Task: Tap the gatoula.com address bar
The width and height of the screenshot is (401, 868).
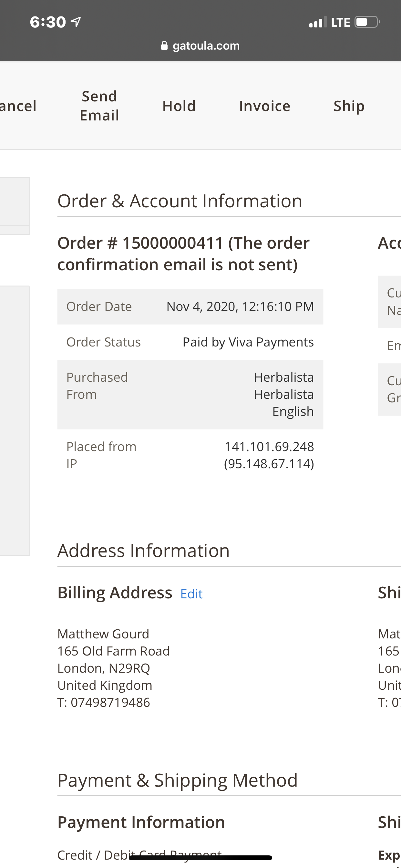Action: pos(206,46)
